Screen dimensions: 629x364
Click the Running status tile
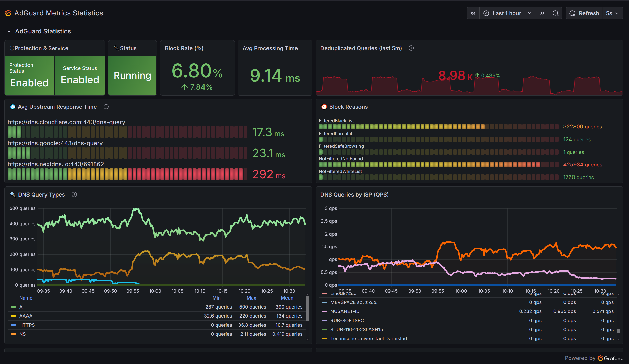click(x=132, y=76)
